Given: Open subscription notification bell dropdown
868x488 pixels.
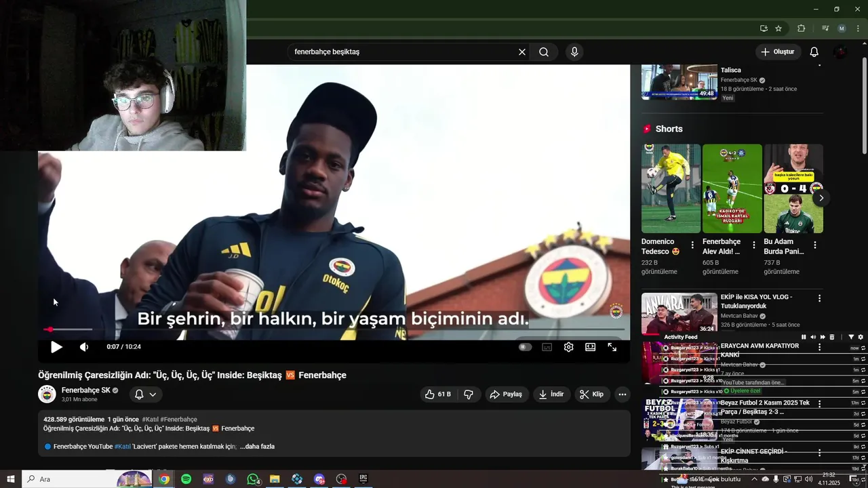Looking at the screenshot, I should pyautogui.click(x=146, y=394).
